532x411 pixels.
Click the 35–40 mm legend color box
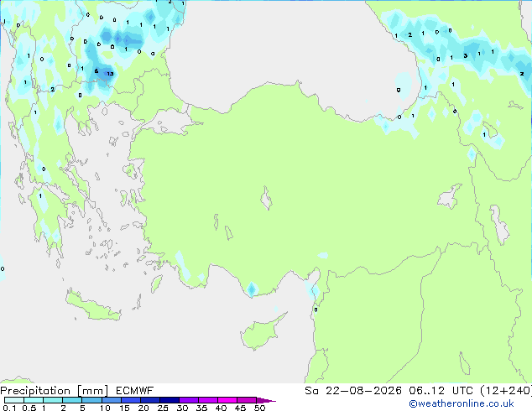(208, 400)
